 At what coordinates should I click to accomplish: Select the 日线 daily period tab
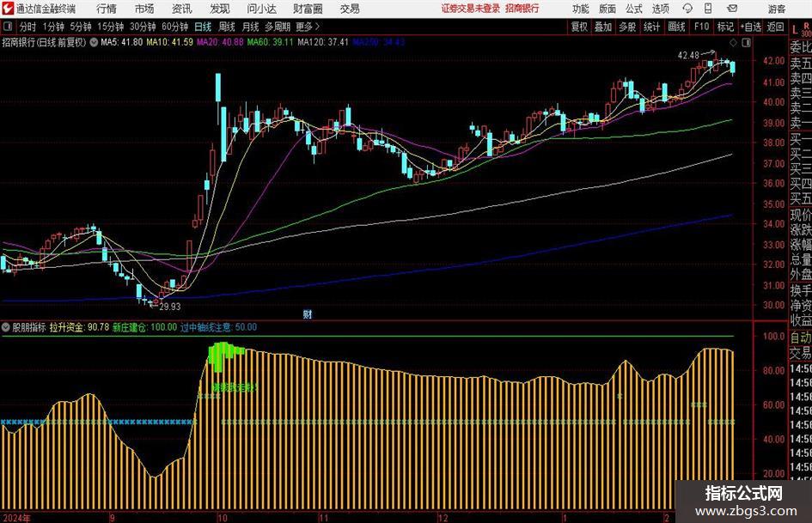pos(203,27)
